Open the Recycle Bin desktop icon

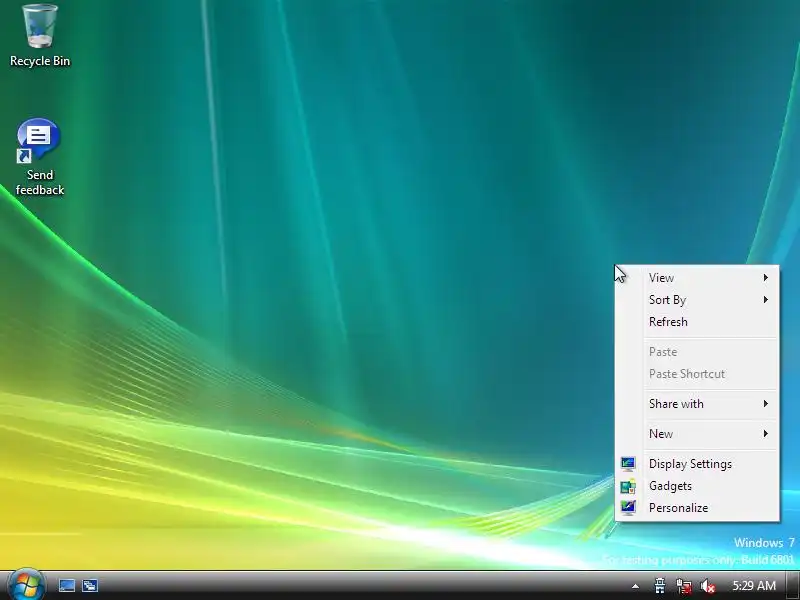click(x=40, y=35)
